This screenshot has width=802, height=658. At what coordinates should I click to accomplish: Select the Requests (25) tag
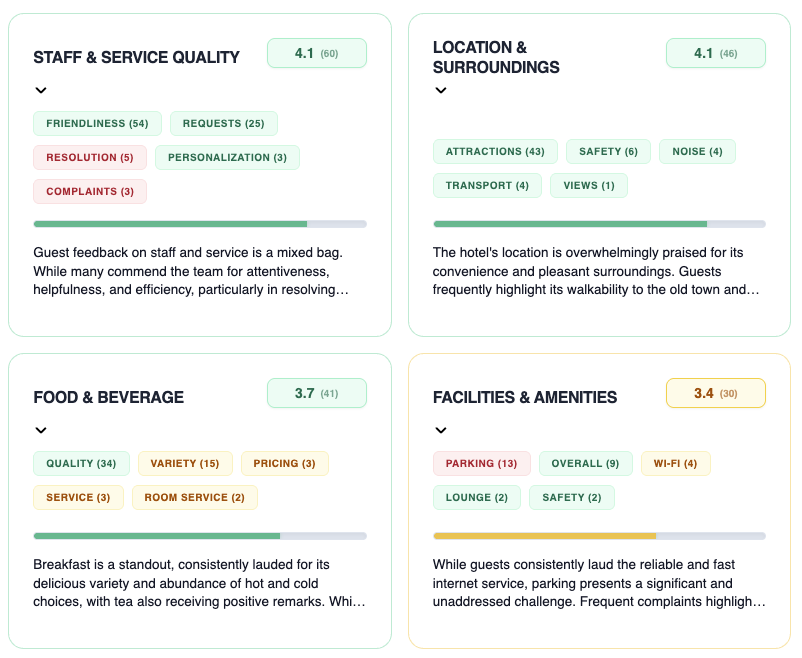click(223, 123)
